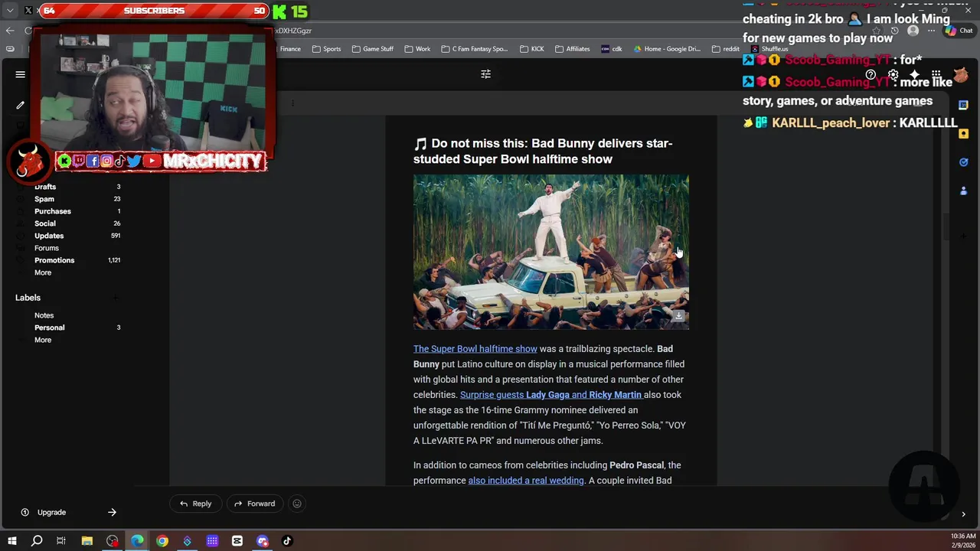Viewport: 980px width, 551px height.
Task: Open Windows taskbar search
Action: click(37, 541)
